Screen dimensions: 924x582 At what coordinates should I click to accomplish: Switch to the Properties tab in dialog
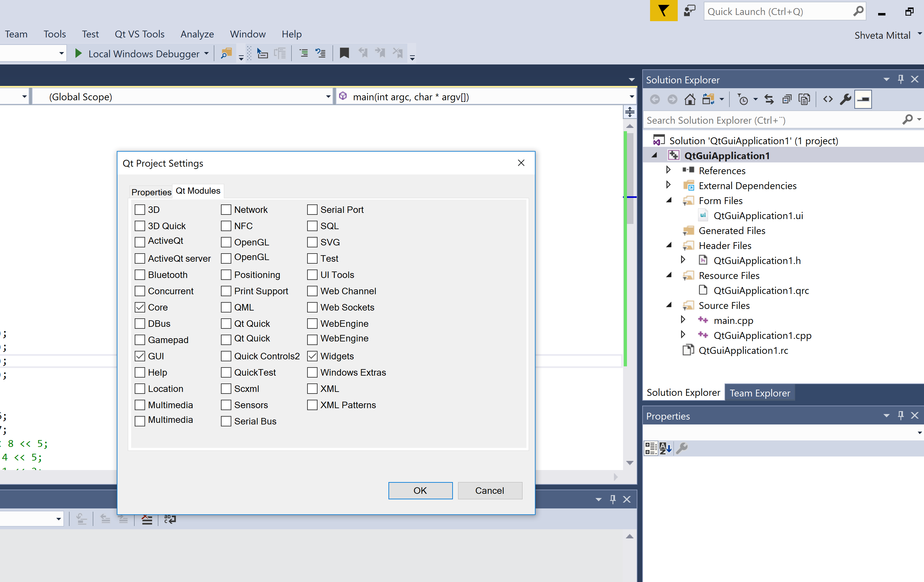(x=151, y=192)
